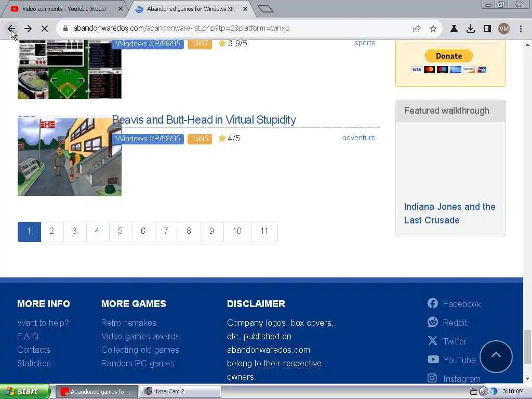Click the 1995 year tag
The height and width of the screenshot is (399, 532).
click(x=199, y=138)
